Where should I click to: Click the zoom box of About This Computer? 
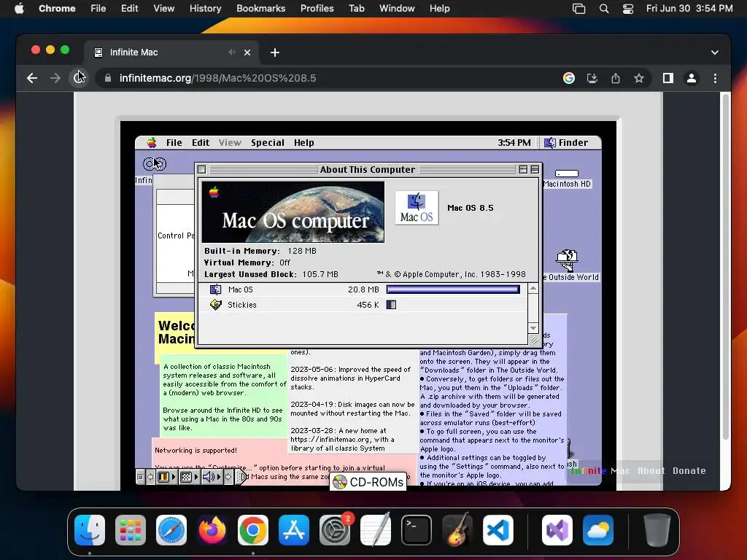523,169
